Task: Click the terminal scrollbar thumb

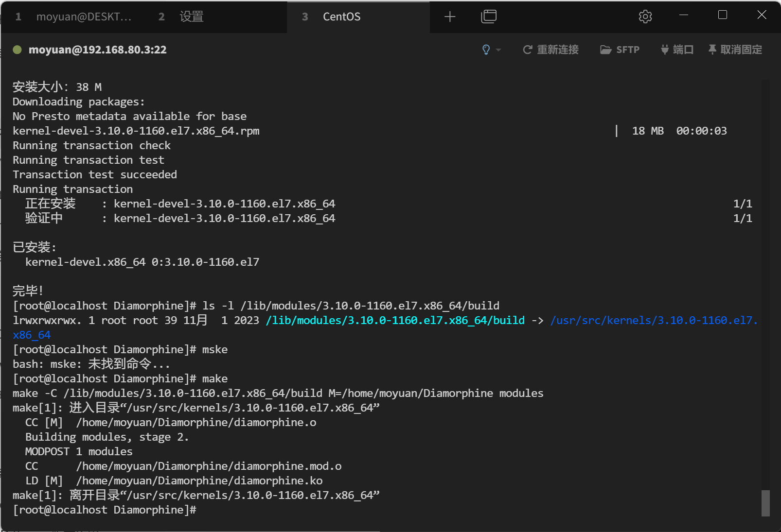Action: click(x=765, y=503)
